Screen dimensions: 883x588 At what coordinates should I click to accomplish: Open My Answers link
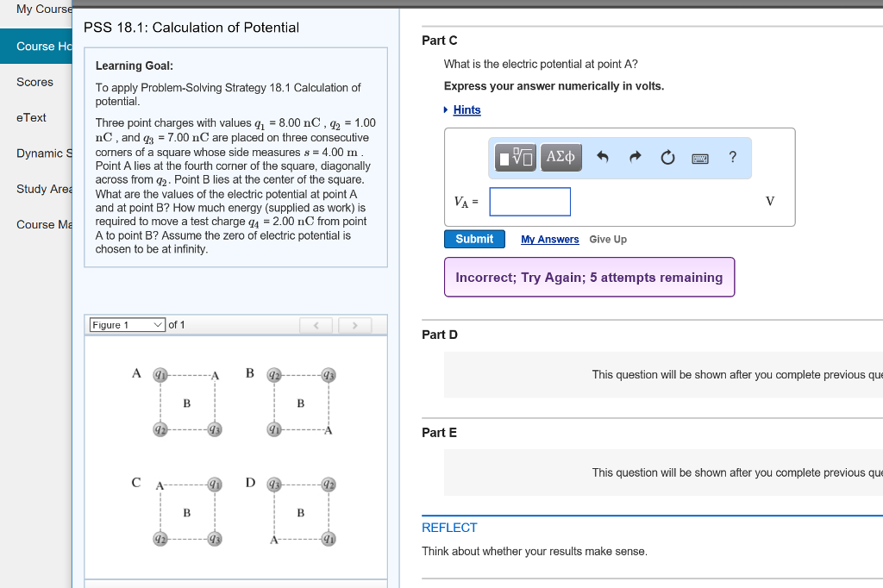click(550, 240)
